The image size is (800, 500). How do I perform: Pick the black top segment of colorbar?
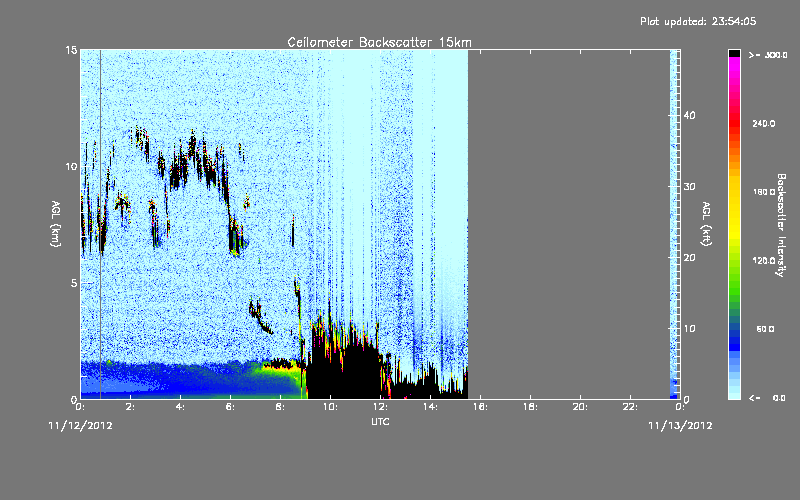pos(734,53)
